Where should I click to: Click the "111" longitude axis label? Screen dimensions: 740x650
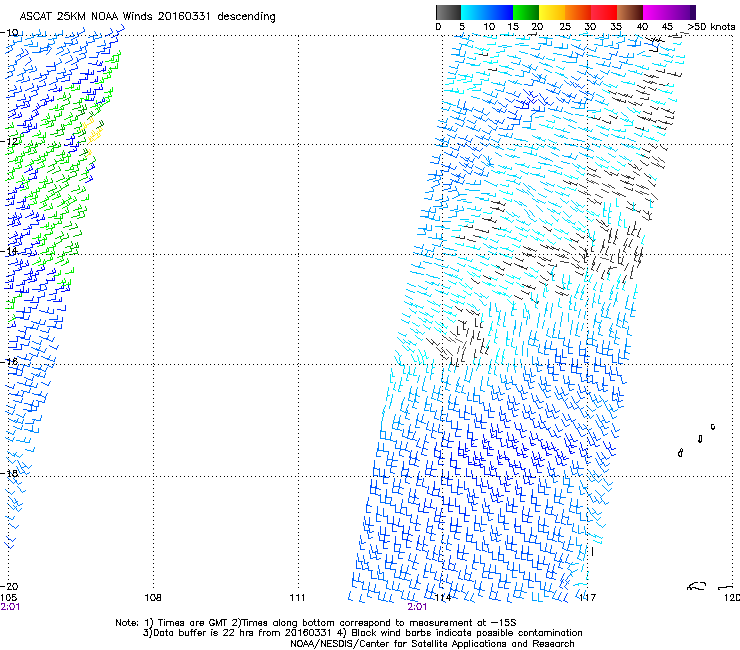[x=297, y=597]
